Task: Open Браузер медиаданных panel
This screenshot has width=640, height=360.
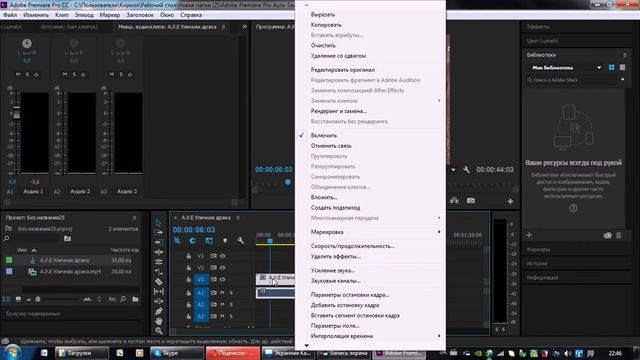Action: click(x=33, y=314)
